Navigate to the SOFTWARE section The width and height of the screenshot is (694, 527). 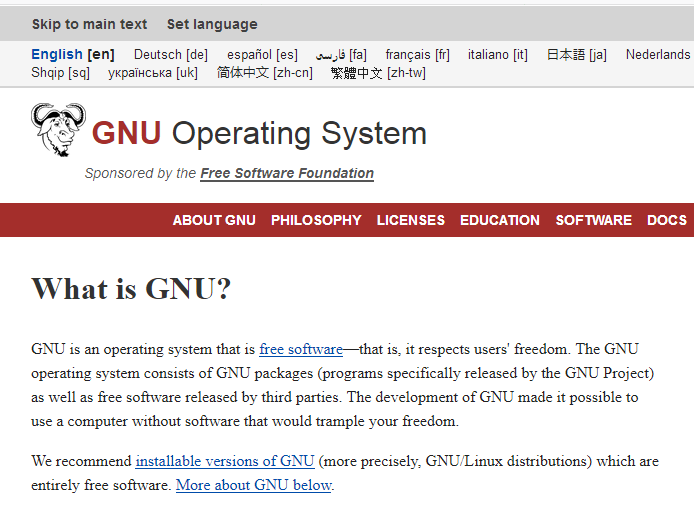594,220
